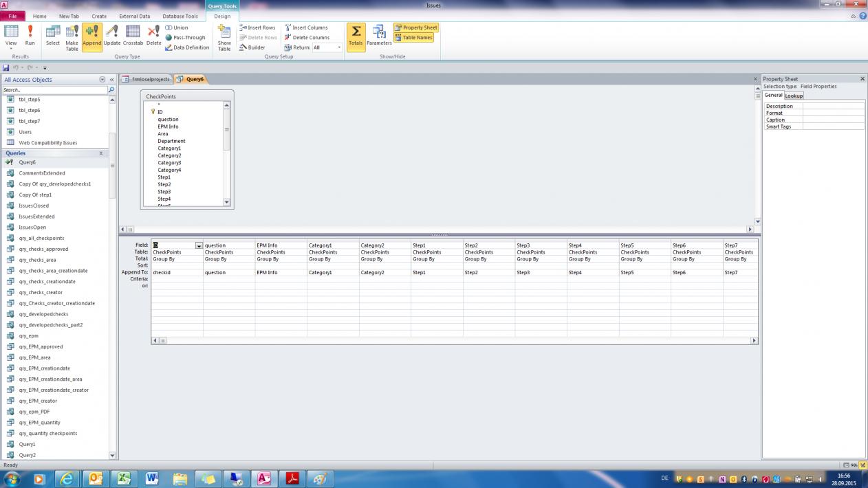Select the Pass-Through query option
Viewport: 868px width, 488px height.
(x=185, y=37)
